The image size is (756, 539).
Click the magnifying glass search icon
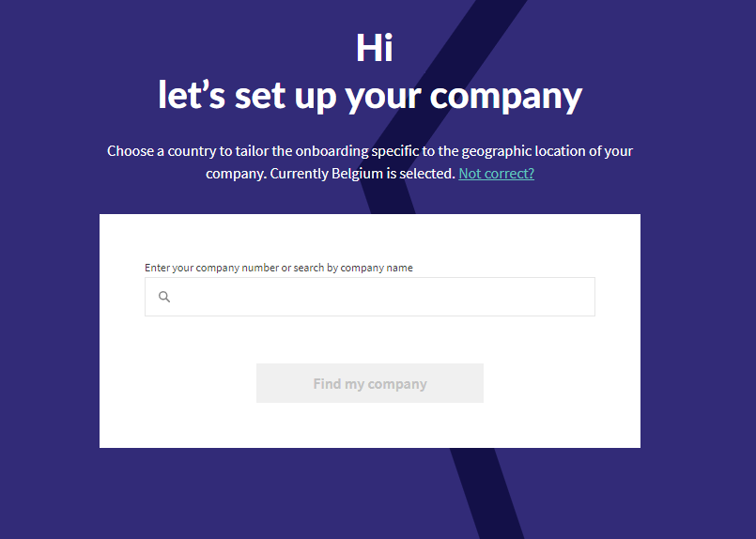pyautogui.click(x=164, y=297)
